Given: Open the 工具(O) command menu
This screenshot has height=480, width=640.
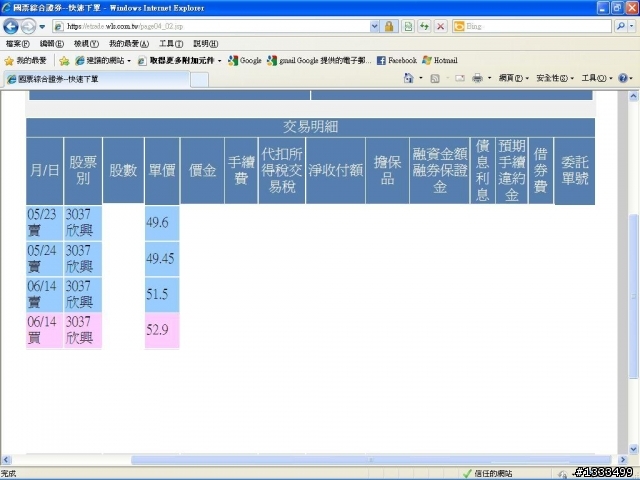Looking at the screenshot, I should coord(597,78).
